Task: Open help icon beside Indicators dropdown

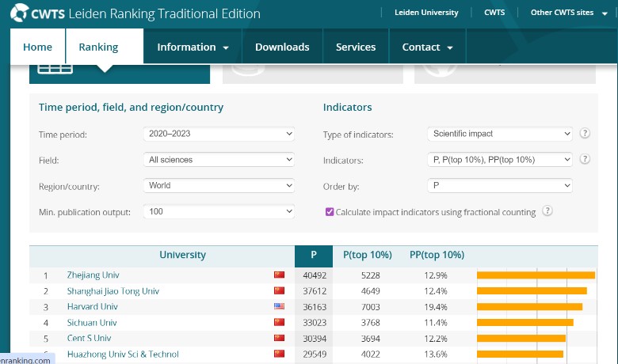Action: click(585, 159)
